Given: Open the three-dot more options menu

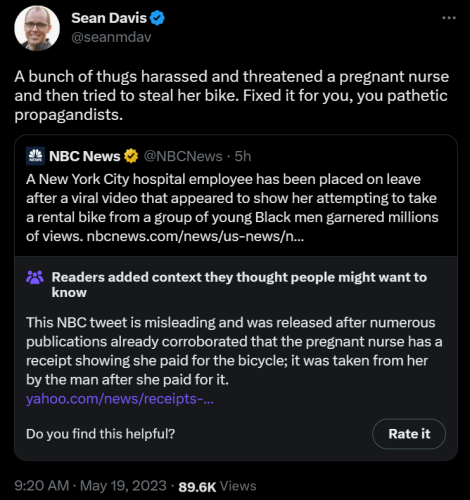Looking at the screenshot, I should (449, 18).
